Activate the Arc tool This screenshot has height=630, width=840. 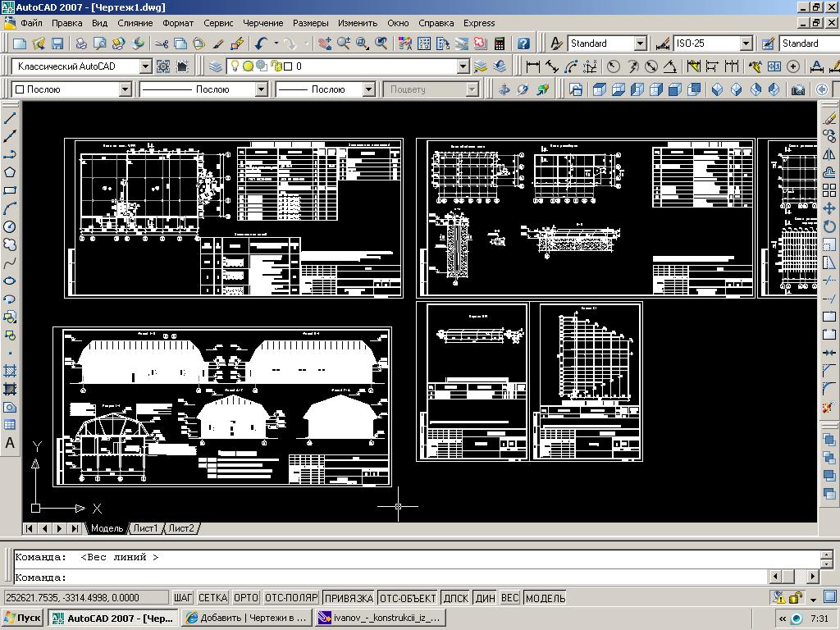[10, 208]
